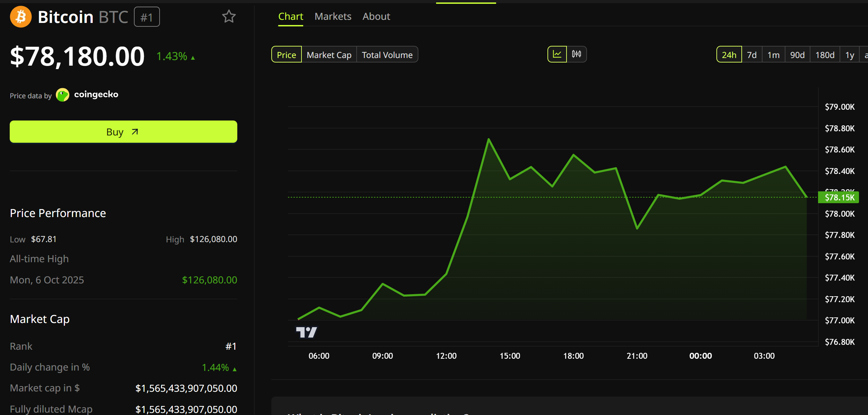Open the Chart tab
Viewport: 868px width, 415px height.
point(291,16)
